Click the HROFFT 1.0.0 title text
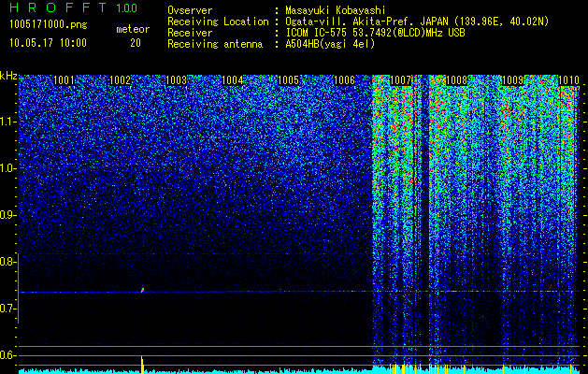 click(x=73, y=7)
